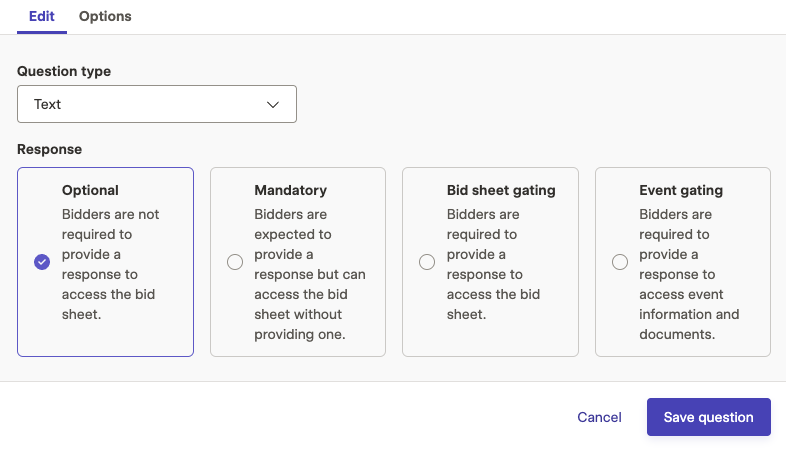Choose the Bid sheet gating radio button

coord(427,262)
